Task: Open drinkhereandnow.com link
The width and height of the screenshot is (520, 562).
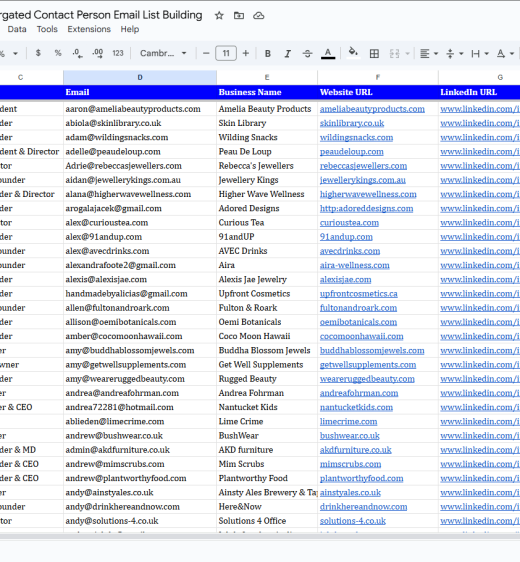Action: [363, 507]
